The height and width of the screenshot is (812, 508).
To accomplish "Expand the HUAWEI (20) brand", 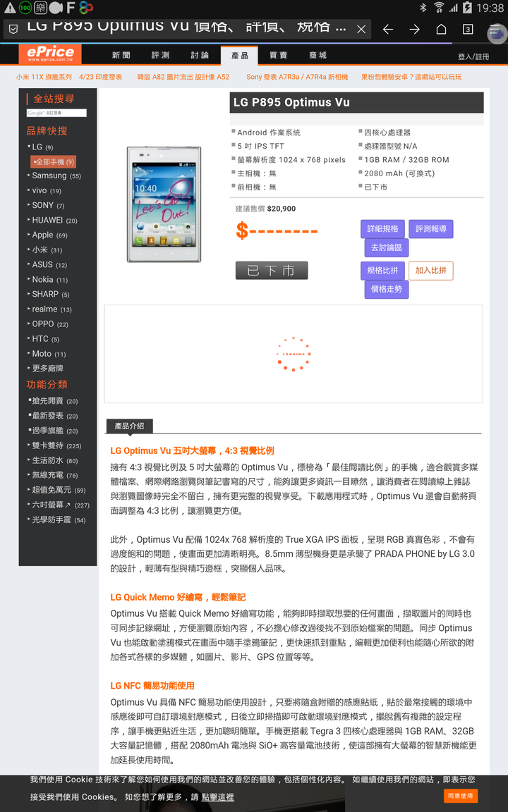I will tap(52, 221).
